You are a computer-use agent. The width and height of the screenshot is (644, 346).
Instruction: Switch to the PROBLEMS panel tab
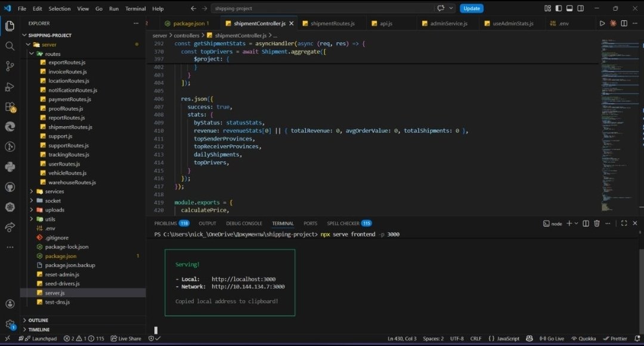click(x=171, y=223)
